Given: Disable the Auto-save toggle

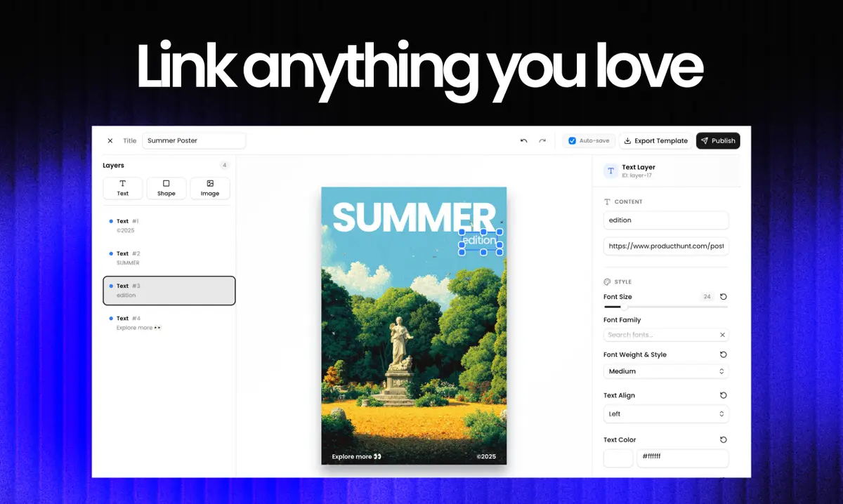Looking at the screenshot, I should 572,140.
